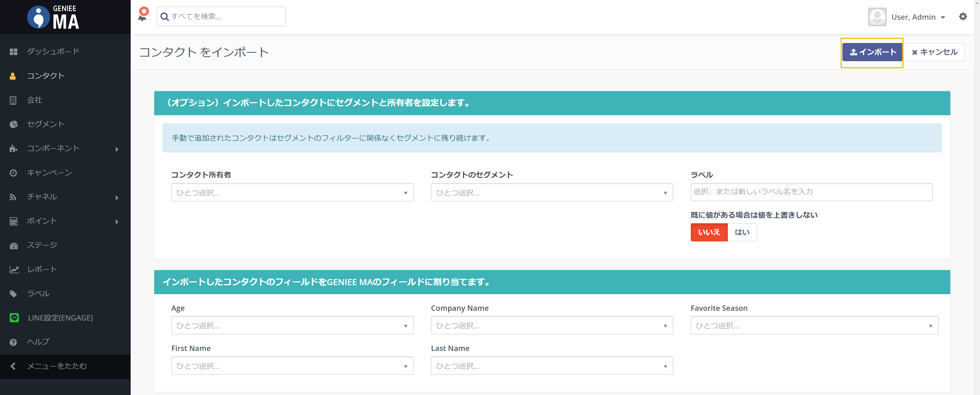Collapse sidebar with メニューをたたむ
This screenshot has height=395, width=980.
point(57,366)
